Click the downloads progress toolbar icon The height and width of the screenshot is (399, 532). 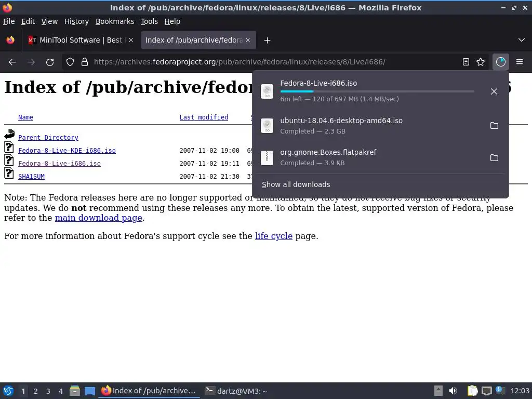point(501,62)
